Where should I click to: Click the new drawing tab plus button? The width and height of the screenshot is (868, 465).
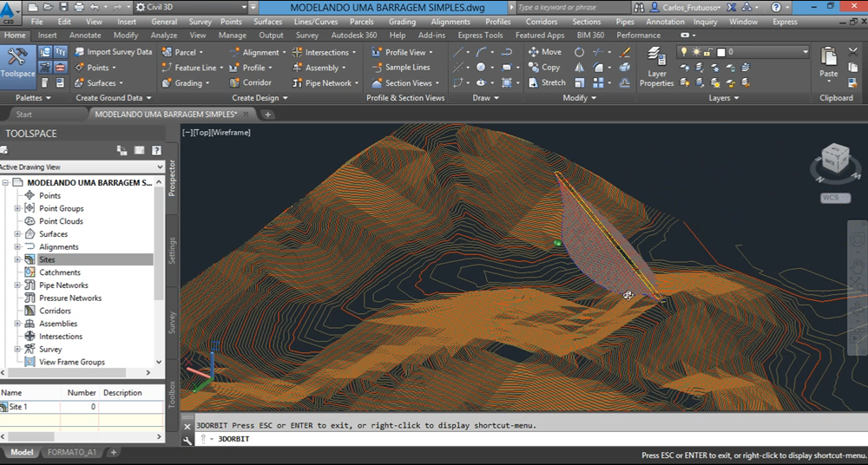(268, 114)
